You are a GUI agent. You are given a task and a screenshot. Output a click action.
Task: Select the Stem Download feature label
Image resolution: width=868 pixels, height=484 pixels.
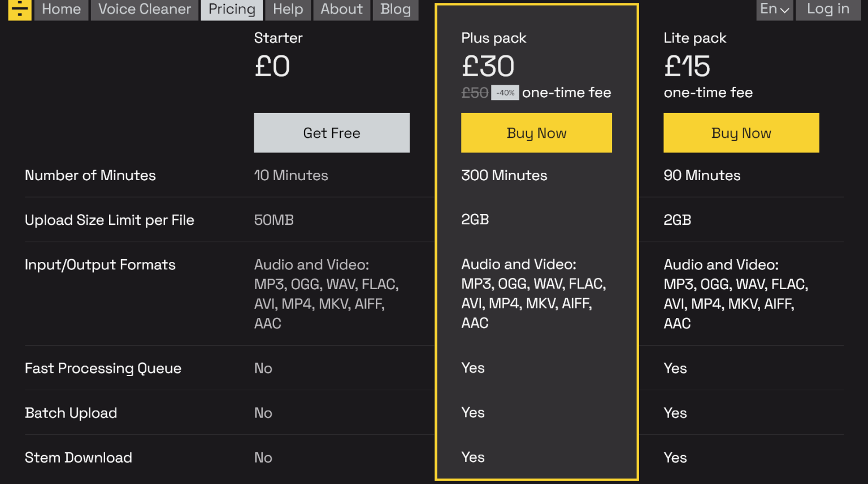(78, 457)
